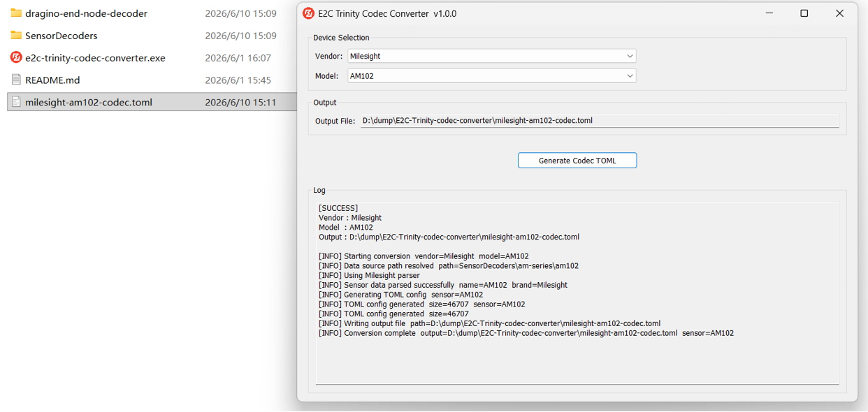Click the 'Data source path resolved' log line
Viewport: 868px width, 412px height.
tap(449, 266)
